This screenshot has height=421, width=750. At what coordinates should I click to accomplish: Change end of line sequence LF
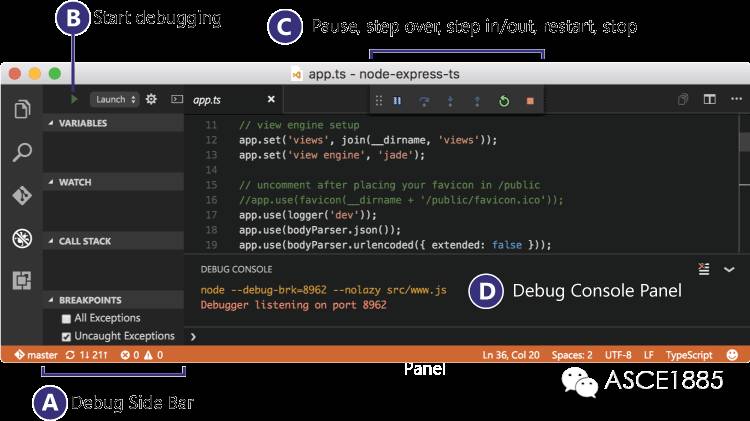[648, 355]
